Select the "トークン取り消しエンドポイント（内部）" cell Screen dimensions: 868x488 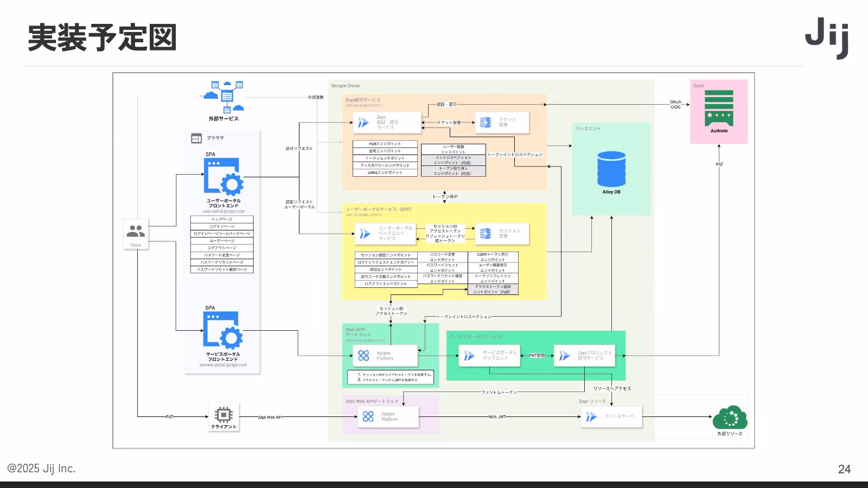click(x=454, y=171)
